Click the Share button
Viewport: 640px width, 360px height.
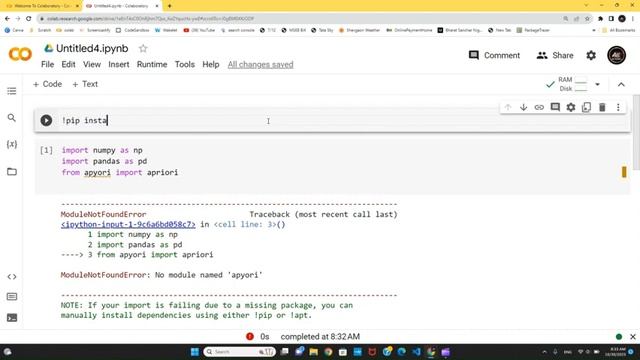[555, 55]
